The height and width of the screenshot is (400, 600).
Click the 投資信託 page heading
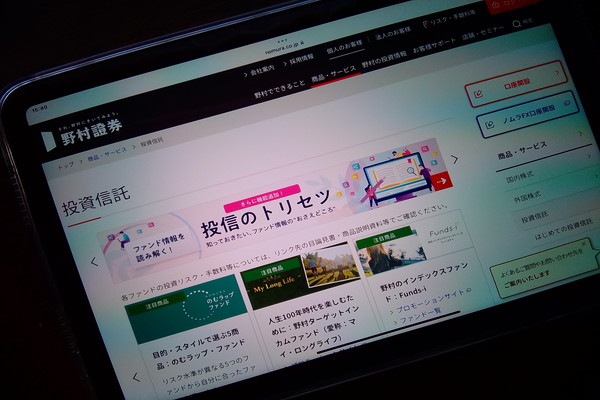point(96,201)
